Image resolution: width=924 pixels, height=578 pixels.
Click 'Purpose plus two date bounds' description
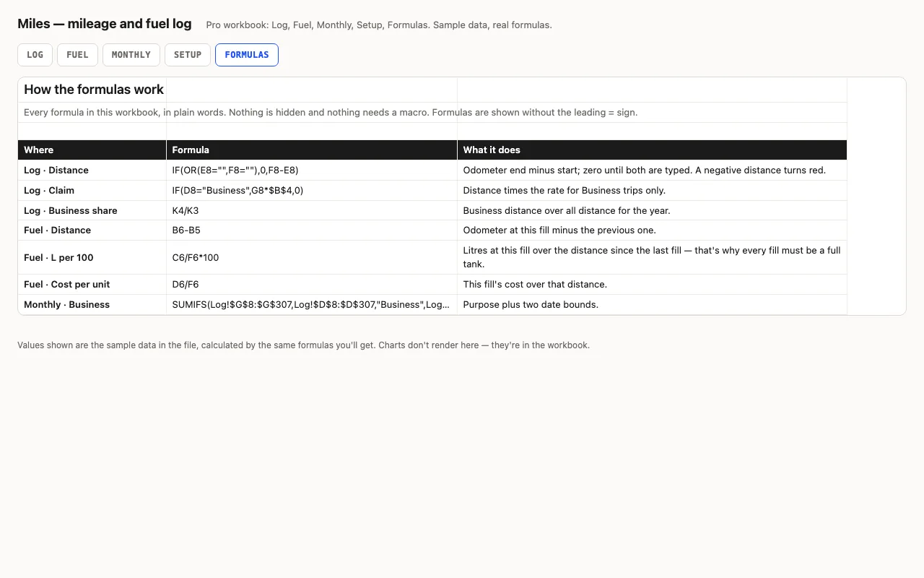[x=652, y=305]
